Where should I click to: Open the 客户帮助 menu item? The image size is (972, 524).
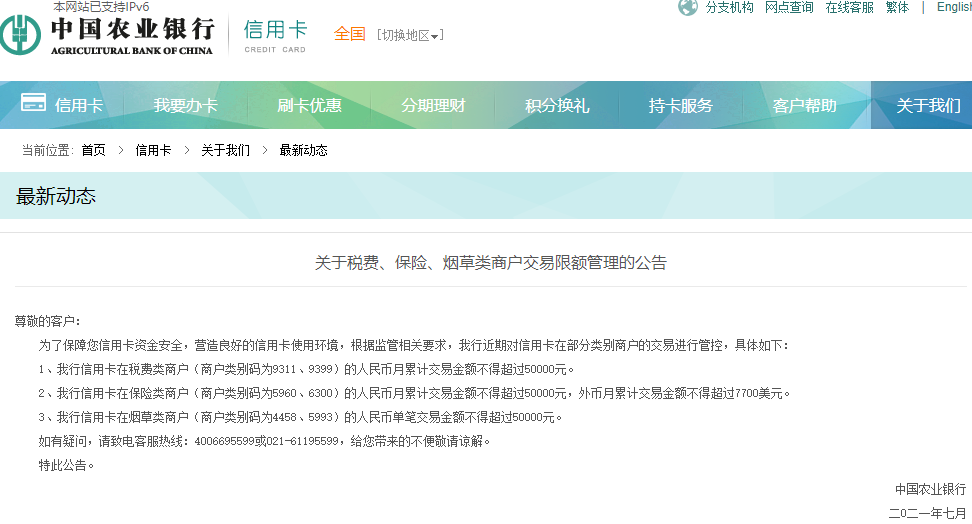(804, 105)
